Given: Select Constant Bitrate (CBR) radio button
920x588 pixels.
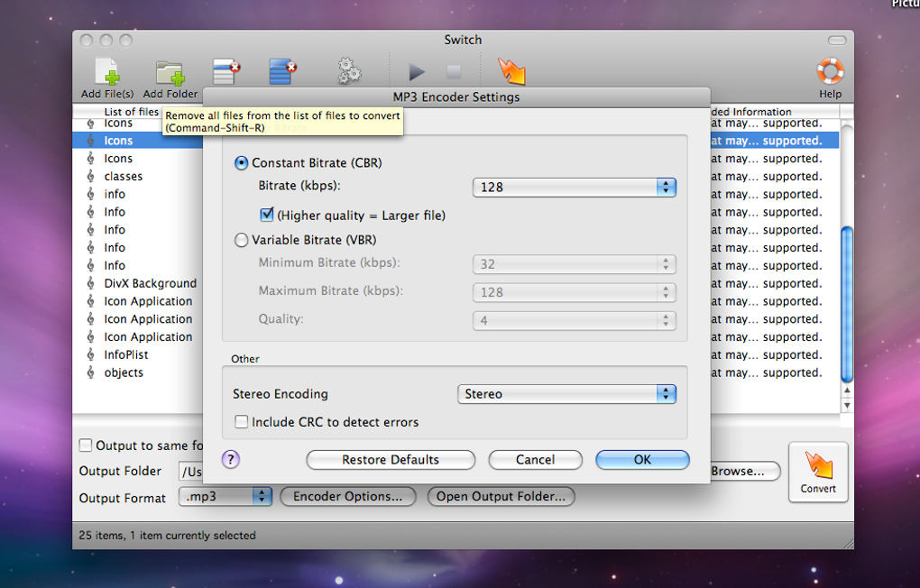Looking at the screenshot, I should coord(241,163).
